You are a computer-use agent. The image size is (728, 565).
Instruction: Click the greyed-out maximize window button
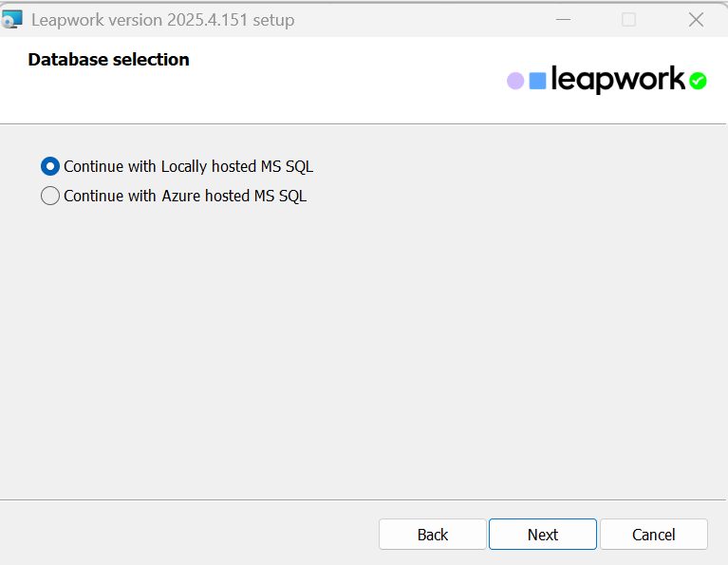628,20
